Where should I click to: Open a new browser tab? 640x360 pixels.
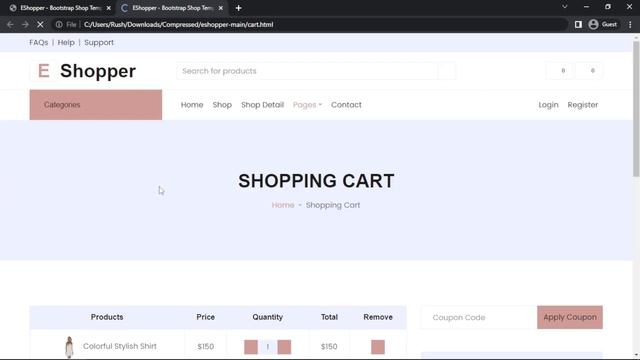[x=239, y=8]
